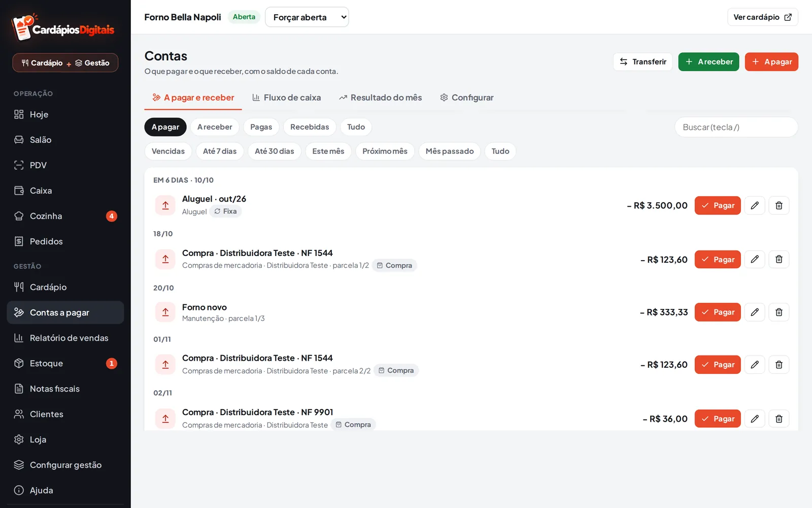Switch the Cardápio + Gestão mode selector
The height and width of the screenshot is (508, 812).
(x=65, y=63)
